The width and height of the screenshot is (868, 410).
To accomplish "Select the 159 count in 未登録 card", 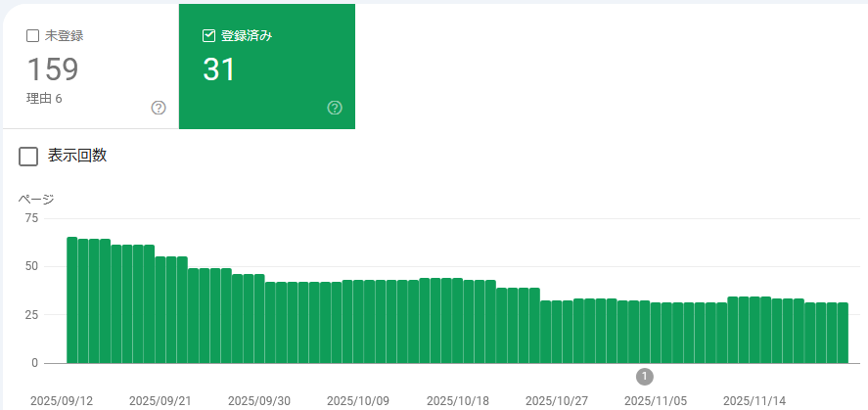I will pyautogui.click(x=53, y=69).
